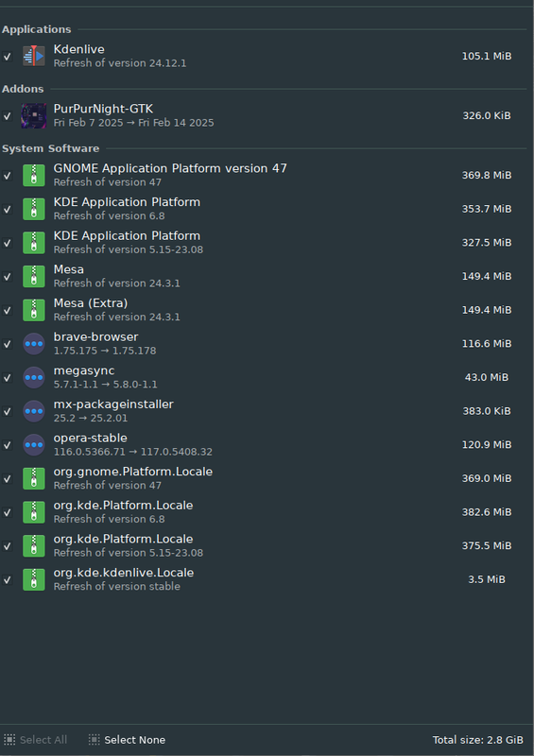Click the 43.0 MiB size value

[487, 377]
